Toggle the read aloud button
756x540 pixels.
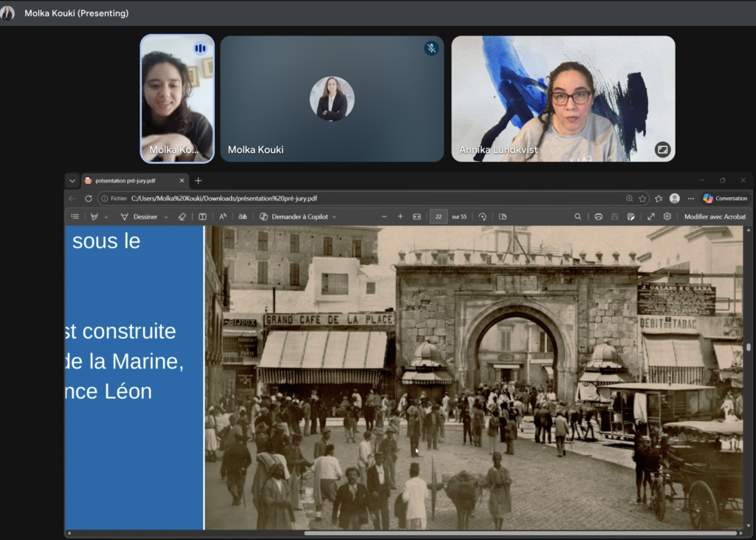coord(223,216)
